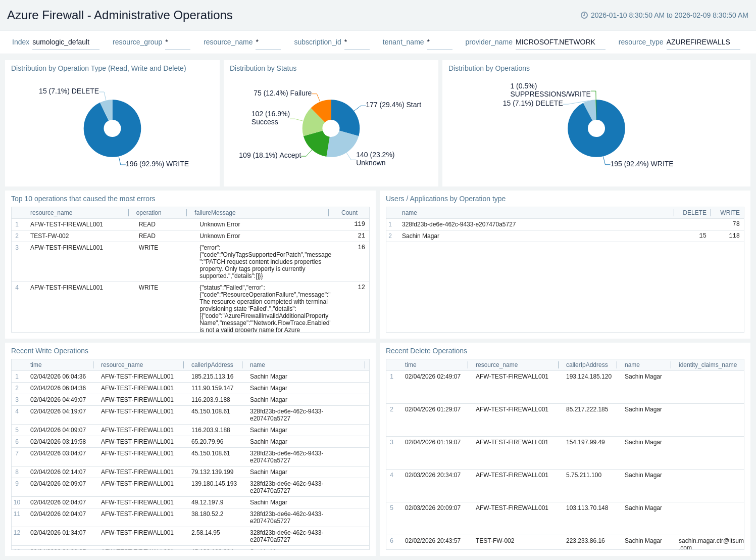Viewport: 756px width, 560px height.
Task: Open the dashboard time range selector
Action: click(669, 15)
